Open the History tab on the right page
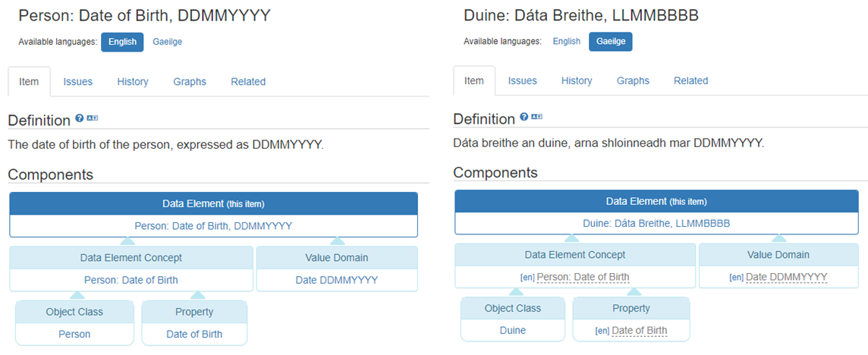868x355 pixels. click(577, 80)
